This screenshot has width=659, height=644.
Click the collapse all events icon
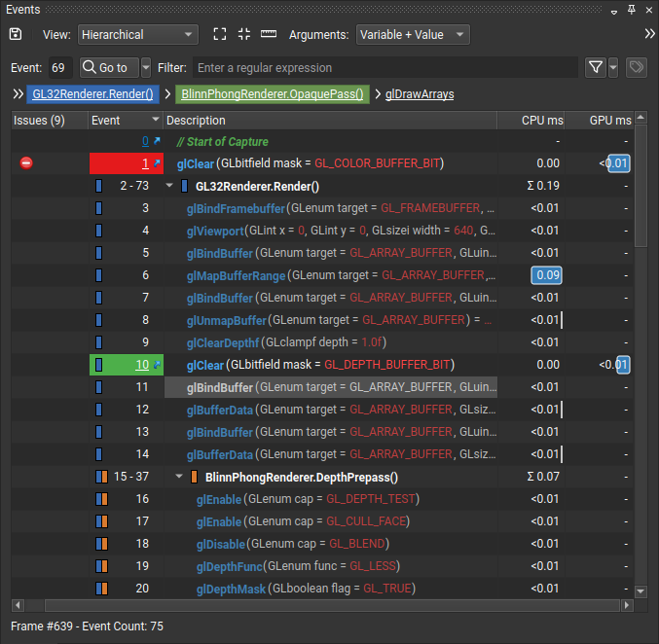[x=243, y=34]
